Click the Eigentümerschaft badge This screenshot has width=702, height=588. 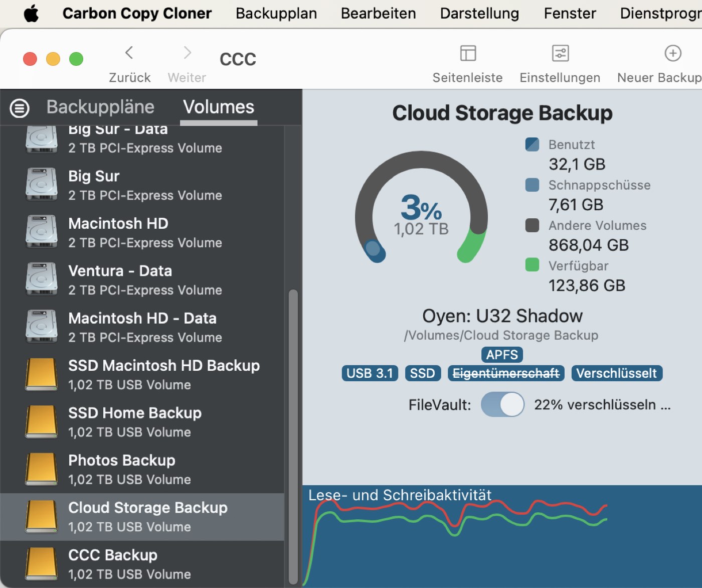pos(506,373)
